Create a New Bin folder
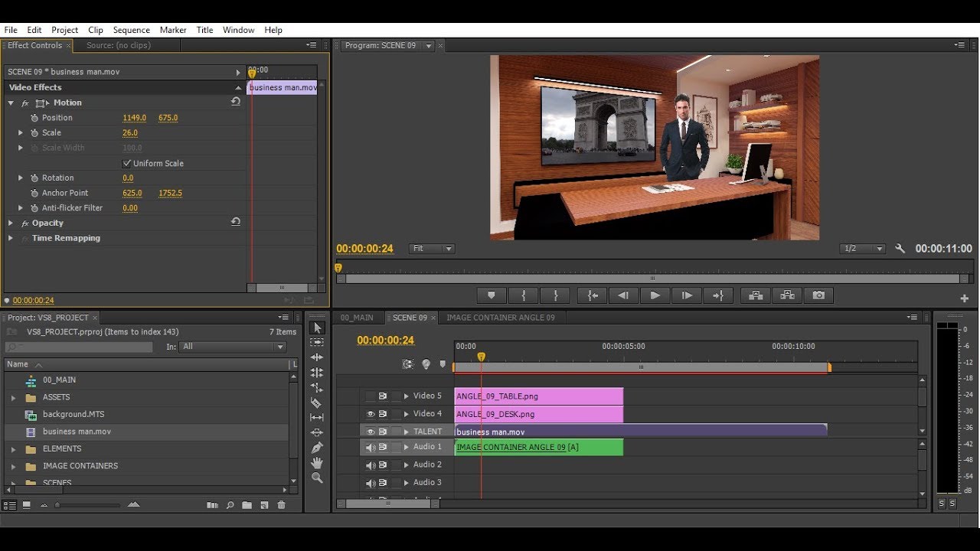Viewport: 980px width, 551px height. (247, 505)
